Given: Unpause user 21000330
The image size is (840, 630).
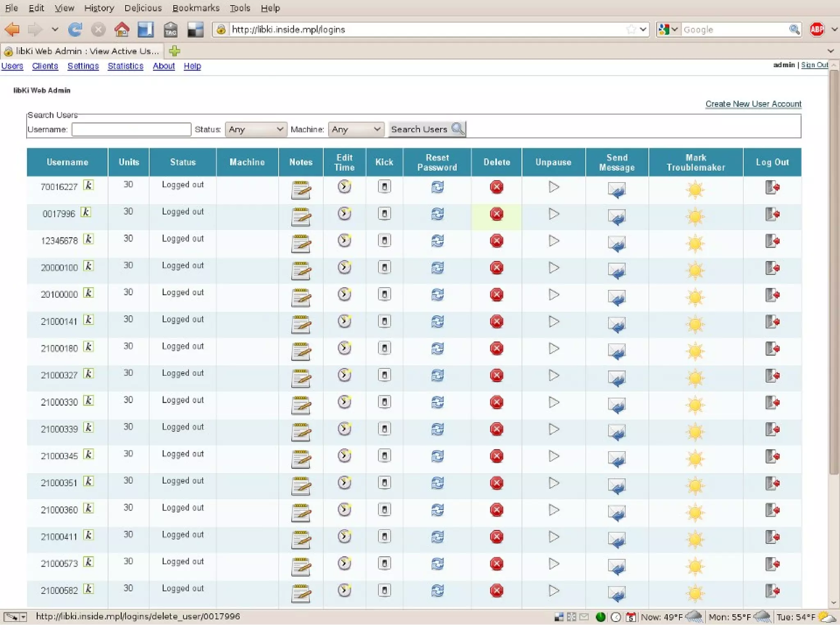Looking at the screenshot, I should coord(554,402).
